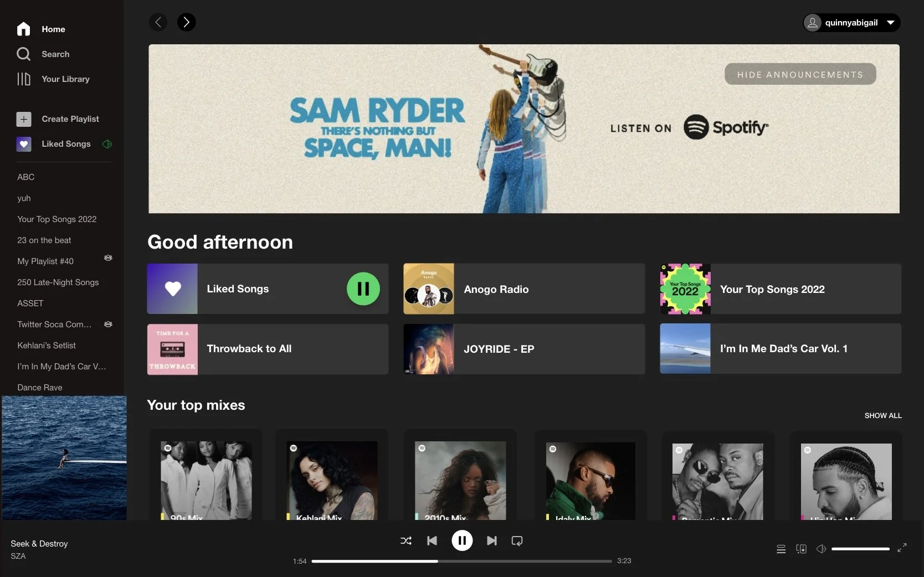Open the play queue icon
The height and width of the screenshot is (577, 924).
point(781,549)
